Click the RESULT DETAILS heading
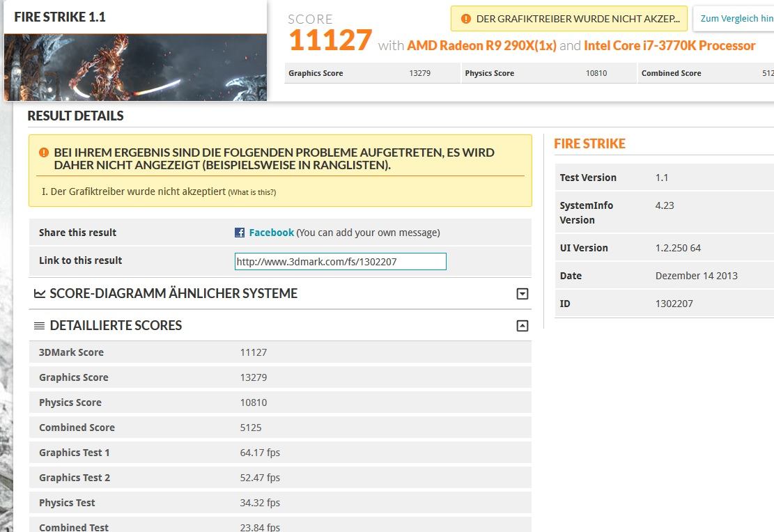This screenshot has height=532, width=774. click(x=75, y=116)
